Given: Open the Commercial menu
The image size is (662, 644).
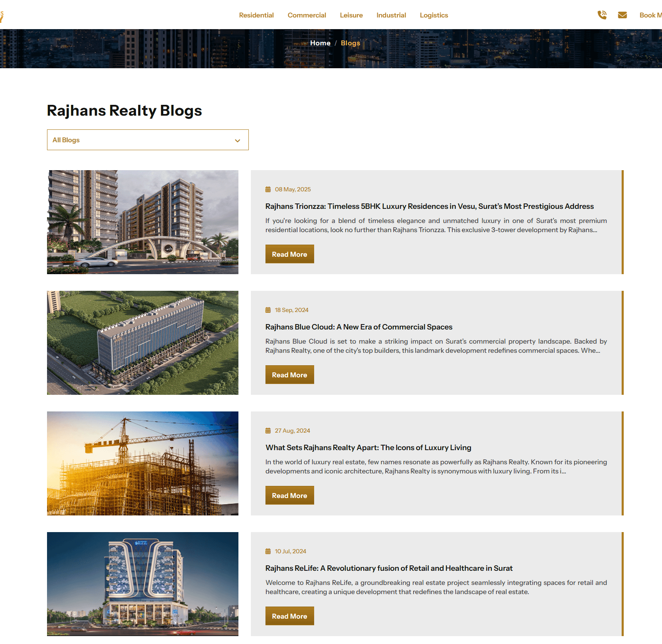Looking at the screenshot, I should click(x=307, y=15).
